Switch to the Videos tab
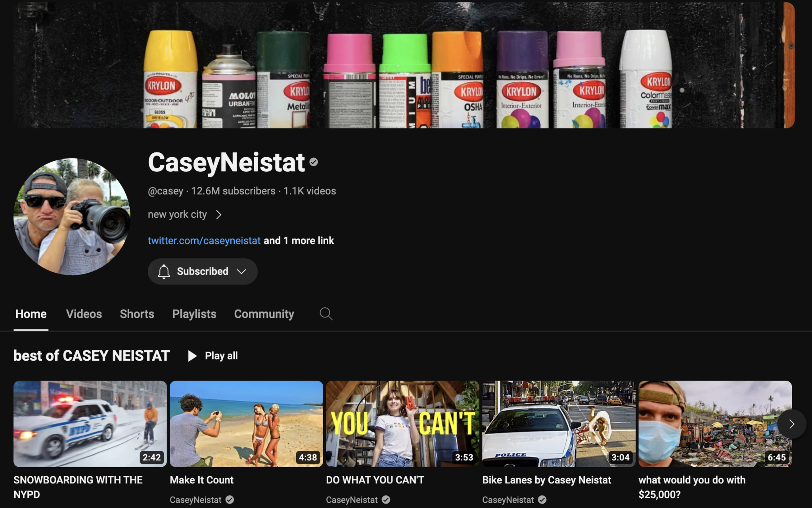 pyautogui.click(x=84, y=314)
